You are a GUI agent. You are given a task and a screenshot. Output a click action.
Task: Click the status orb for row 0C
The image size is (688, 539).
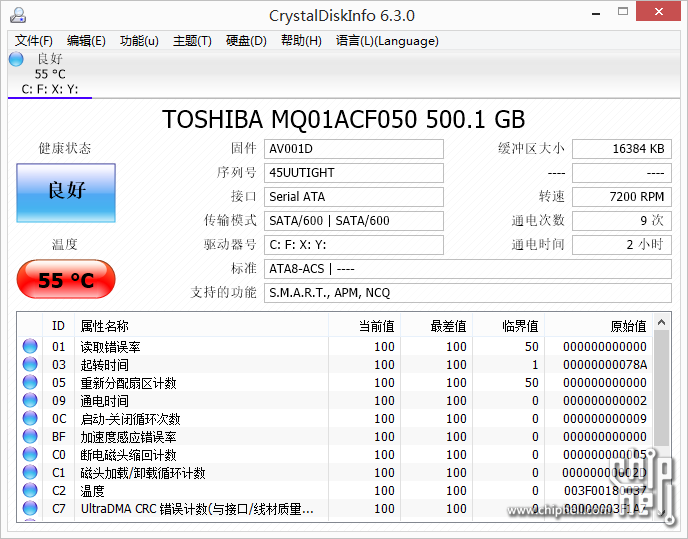[x=30, y=418]
